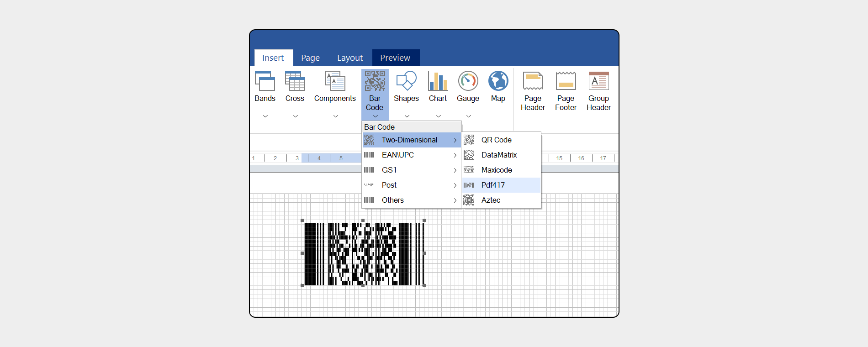Expand the Chart dropdown arrow

point(439,116)
